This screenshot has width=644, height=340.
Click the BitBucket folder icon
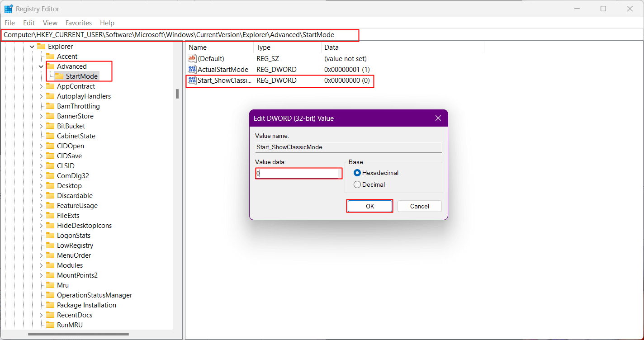(50, 126)
